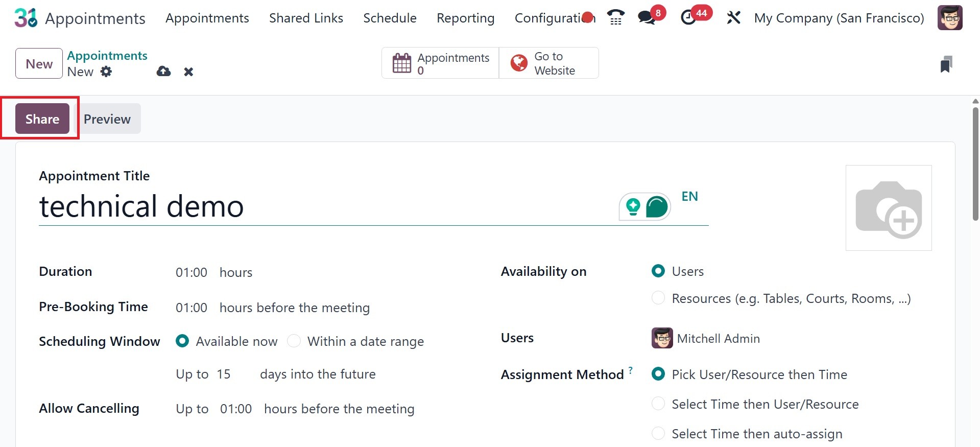Discard changes with the X icon
980x447 pixels.
coord(188,72)
